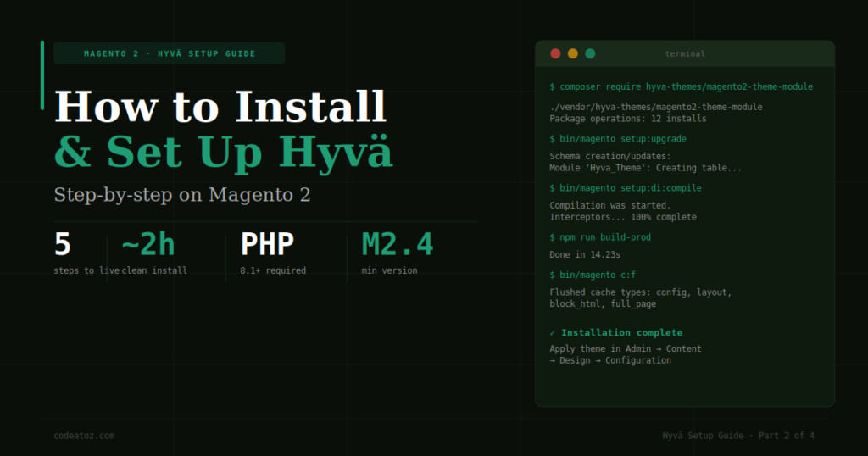Click 'Interceptors... 100% complete' line

point(623,217)
